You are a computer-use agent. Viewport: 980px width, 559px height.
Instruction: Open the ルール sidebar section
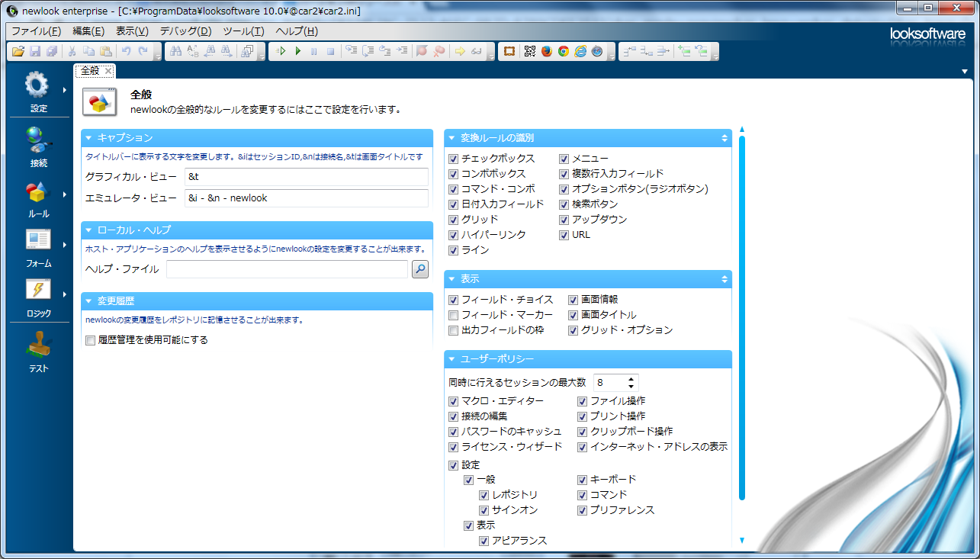(38, 200)
